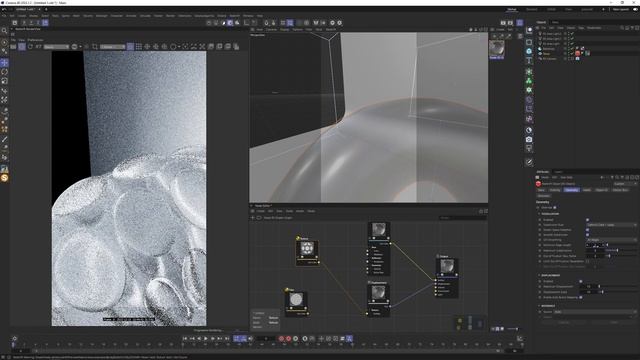Click the green cloner MoGraph icon
The image size is (640, 360).
tap(529, 81)
